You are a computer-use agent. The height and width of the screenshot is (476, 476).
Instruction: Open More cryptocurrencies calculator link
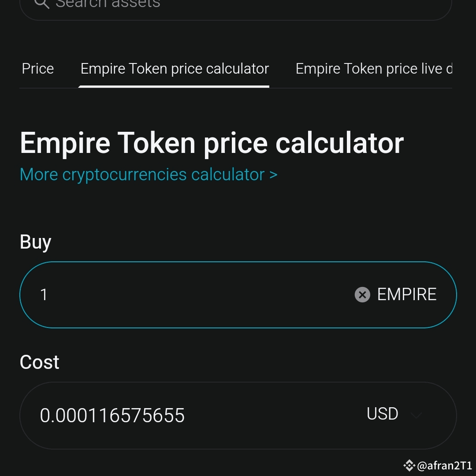coord(148,174)
